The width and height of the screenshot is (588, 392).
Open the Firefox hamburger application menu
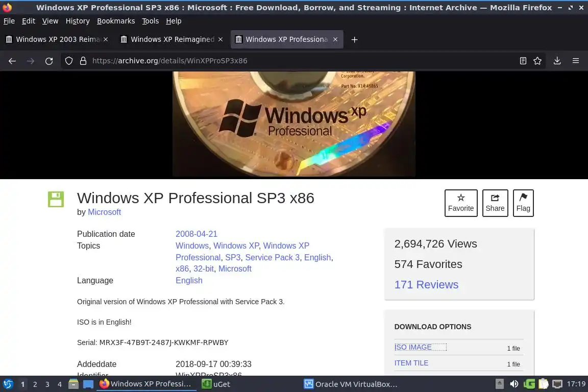pyautogui.click(x=576, y=61)
